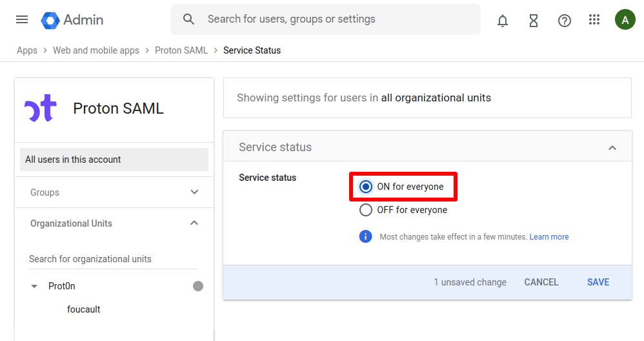Screen dimensions: 644x341
Task: Click the all organizational units text
Action: pos(436,98)
